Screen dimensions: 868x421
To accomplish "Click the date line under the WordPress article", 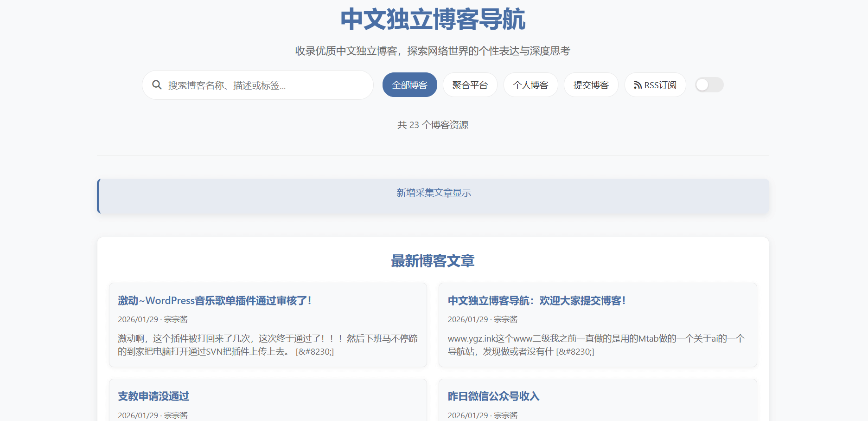I will tap(153, 319).
